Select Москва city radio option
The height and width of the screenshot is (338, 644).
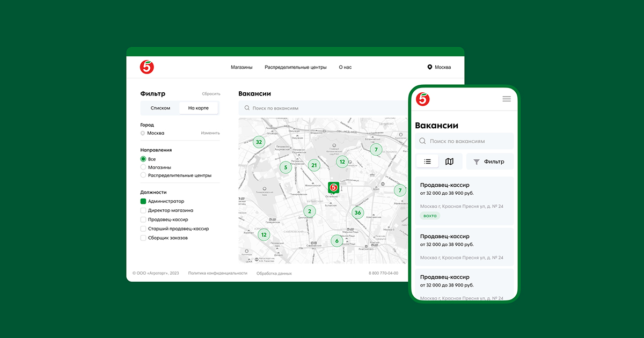point(143,133)
